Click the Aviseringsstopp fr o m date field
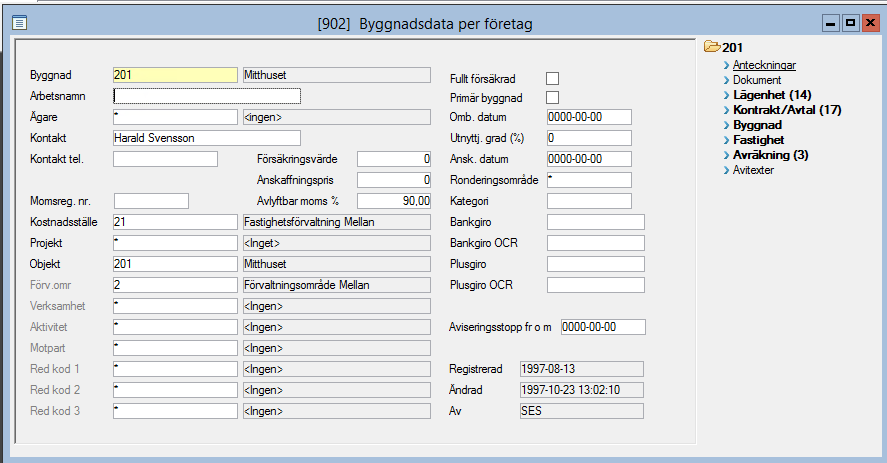Image resolution: width=887 pixels, height=463 pixels. [603, 327]
